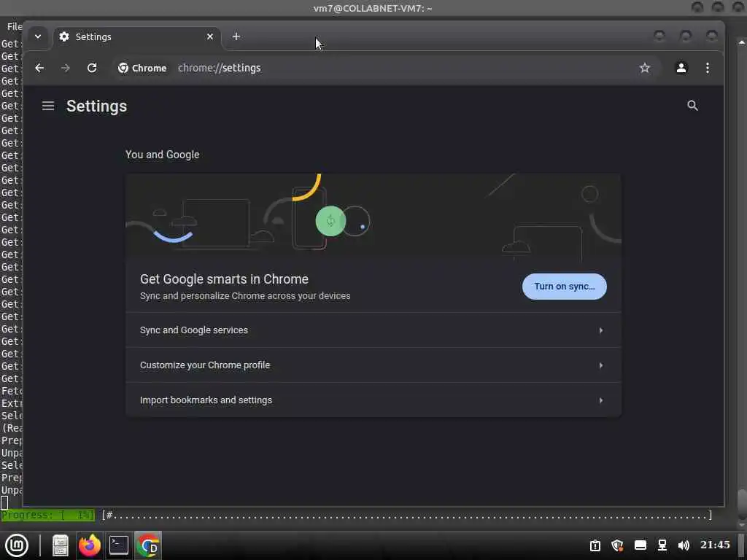Open the File menu in terminal window

[x=15, y=26]
